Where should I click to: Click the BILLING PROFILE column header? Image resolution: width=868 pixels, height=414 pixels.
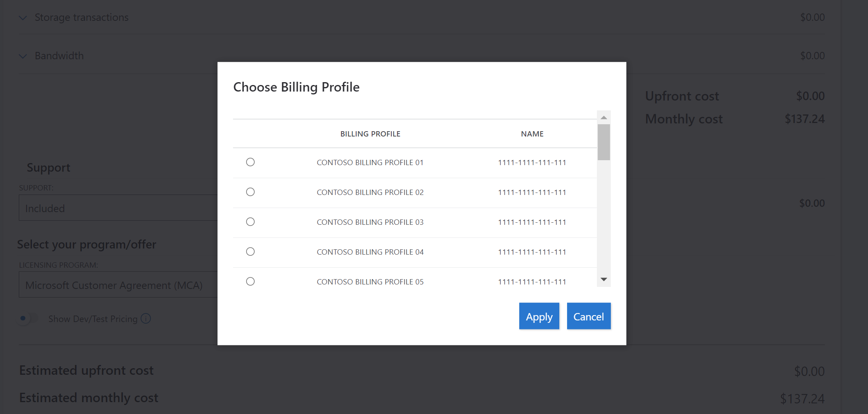point(370,134)
